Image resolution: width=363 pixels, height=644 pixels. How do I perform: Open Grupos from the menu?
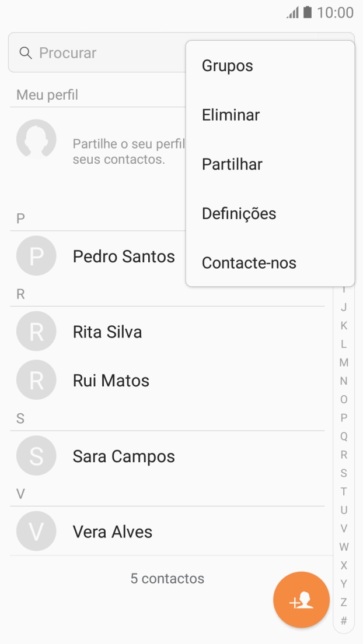(227, 65)
